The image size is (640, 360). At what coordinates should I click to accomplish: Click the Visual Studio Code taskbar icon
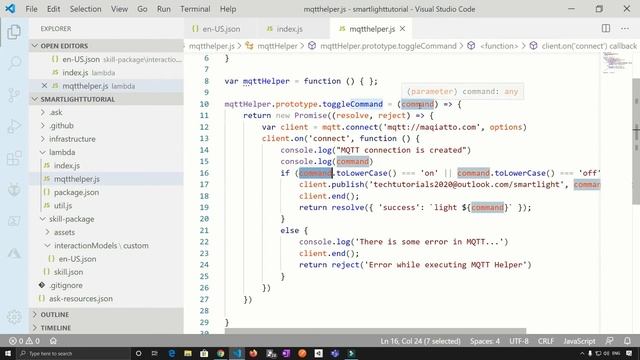(x=237, y=353)
